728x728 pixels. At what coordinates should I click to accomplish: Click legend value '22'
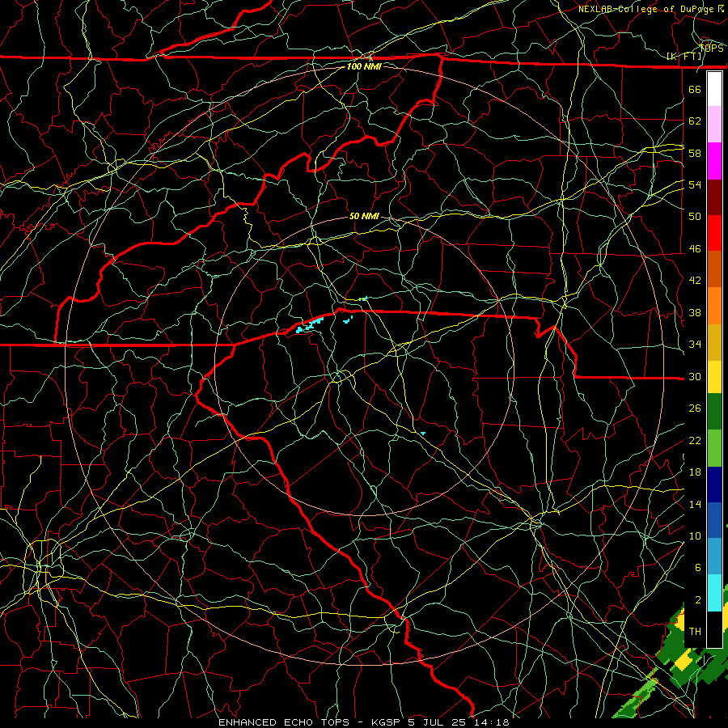pyautogui.click(x=695, y=440)
